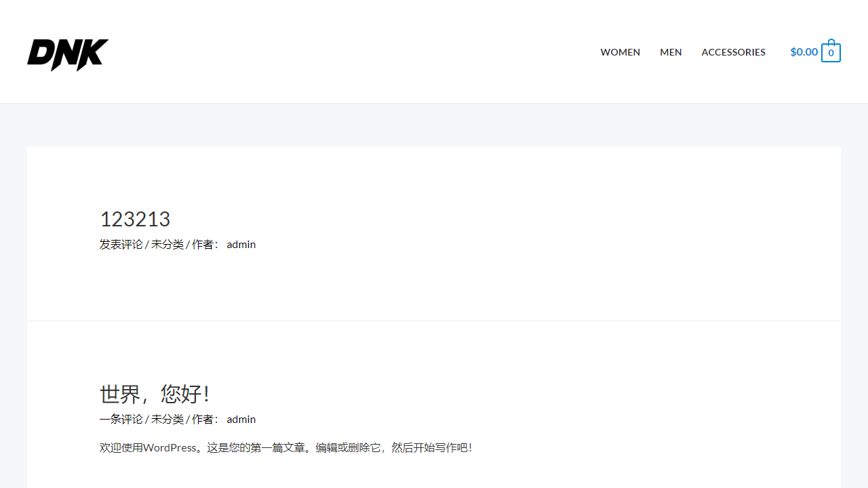The height and width of the screenshot is (488, 868).
Task: Open the post titled 123213
Action: coord(135,219)
